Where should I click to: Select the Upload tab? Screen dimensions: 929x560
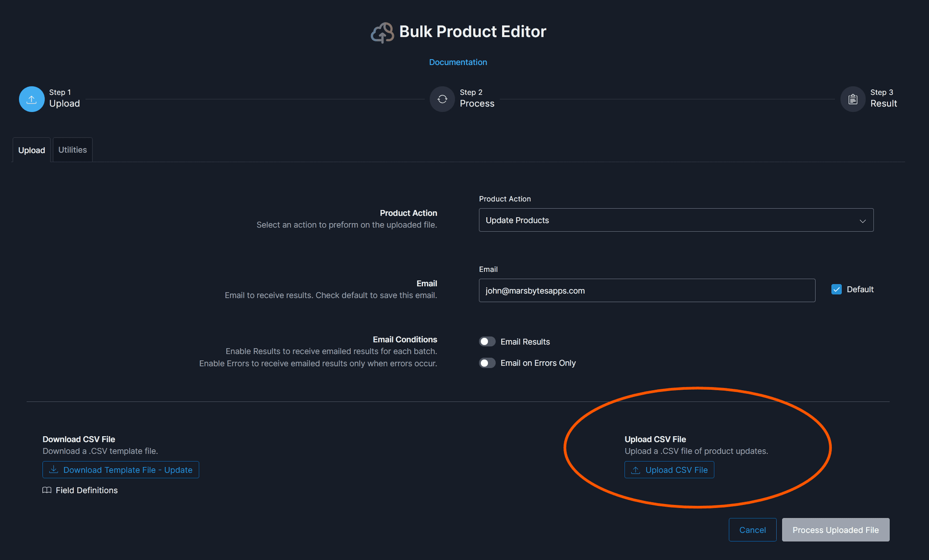[x=31, y=150]
